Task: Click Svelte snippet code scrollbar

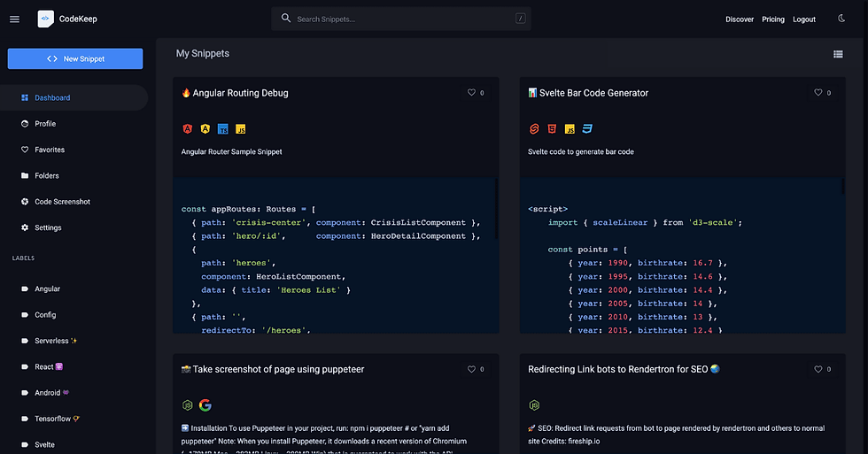Action: pyautogui.click(x=842, y=186)
